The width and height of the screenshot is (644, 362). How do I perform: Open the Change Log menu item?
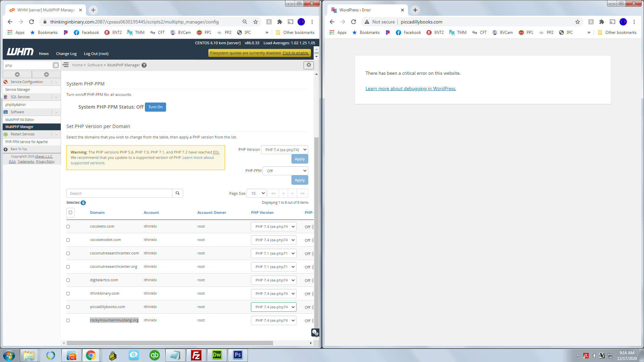click(66, 54)
